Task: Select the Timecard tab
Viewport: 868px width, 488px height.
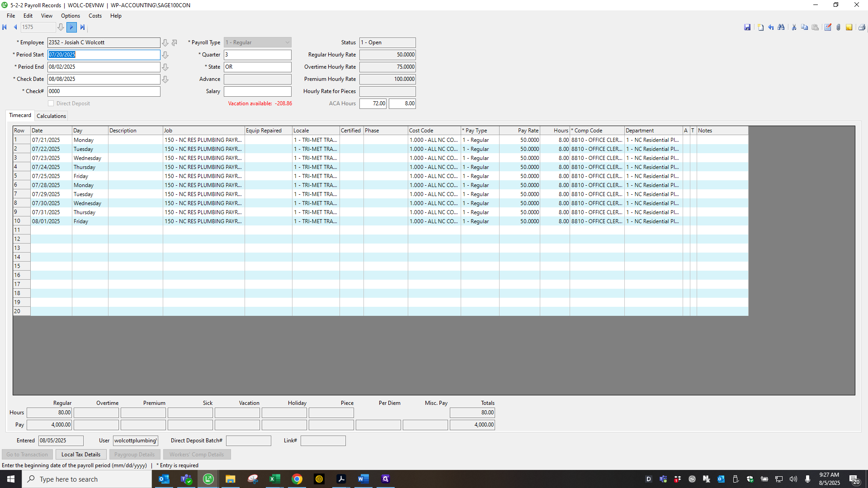Action: [20, 116]
